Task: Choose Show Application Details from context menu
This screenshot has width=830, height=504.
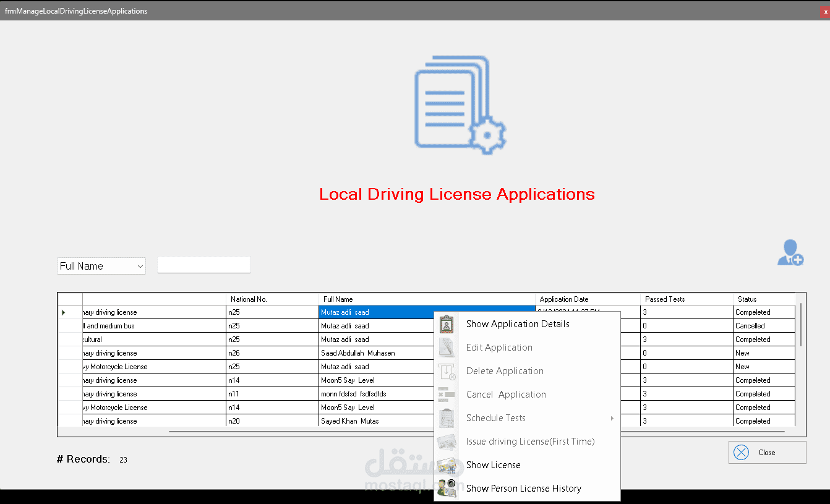Action: [x=518, y=324]
